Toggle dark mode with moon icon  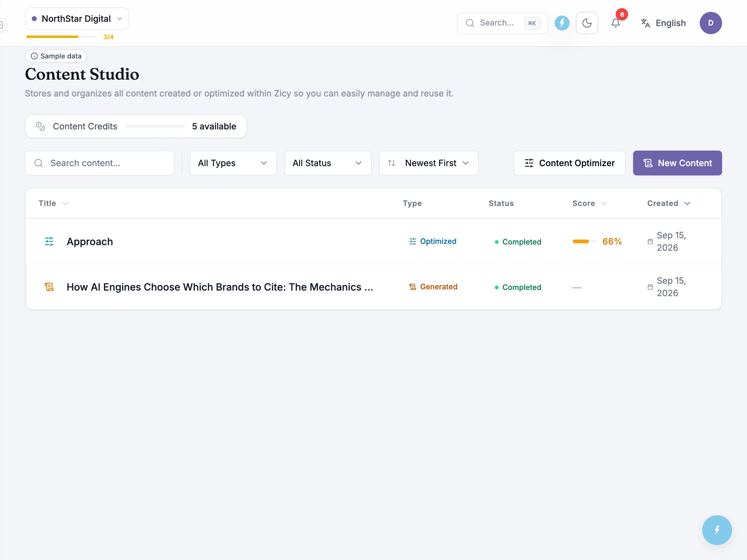pyautogui.click(x=587, y=23)
